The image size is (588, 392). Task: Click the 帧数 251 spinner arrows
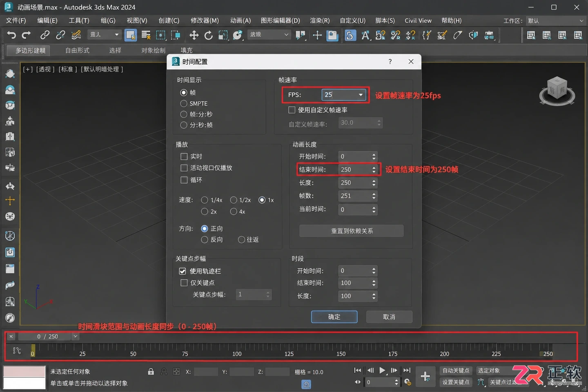pyautogui.click(x=374, y=196)
